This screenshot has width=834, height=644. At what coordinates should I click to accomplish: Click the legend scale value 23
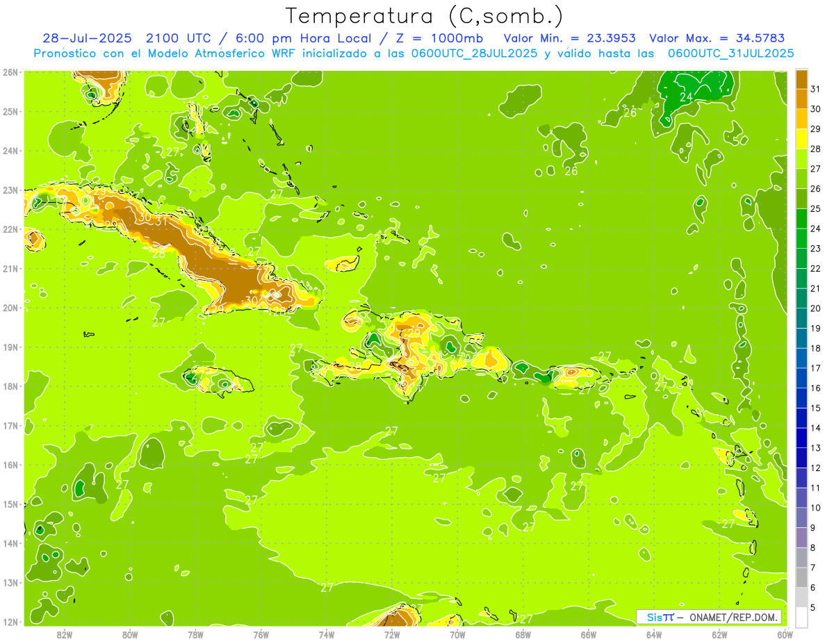click(x=816, y=249)
